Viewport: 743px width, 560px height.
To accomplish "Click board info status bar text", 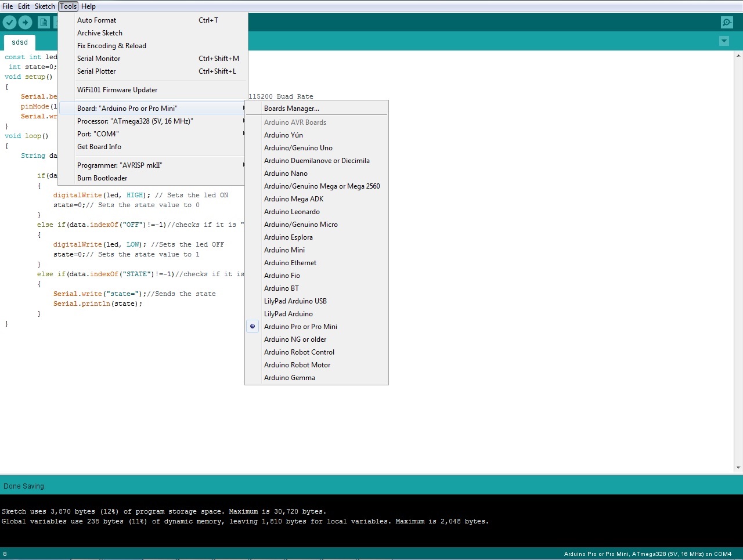I will point(648,554).
